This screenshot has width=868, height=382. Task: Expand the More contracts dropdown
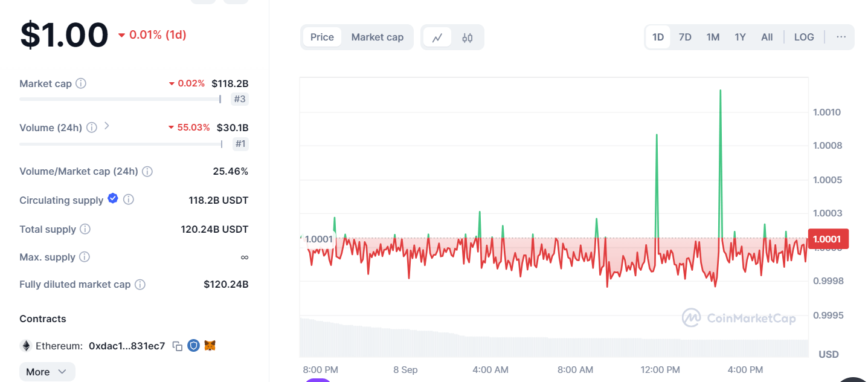pos(47,372)
